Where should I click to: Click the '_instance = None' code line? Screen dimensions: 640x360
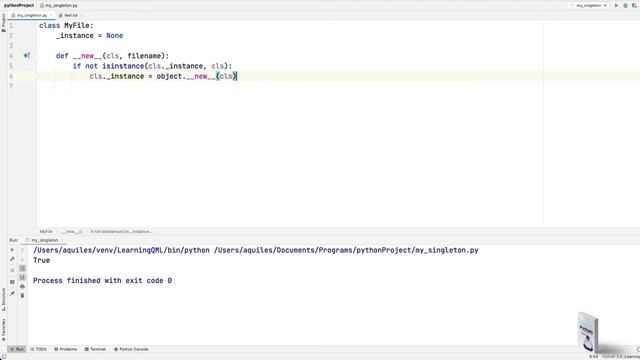(89, 36)
